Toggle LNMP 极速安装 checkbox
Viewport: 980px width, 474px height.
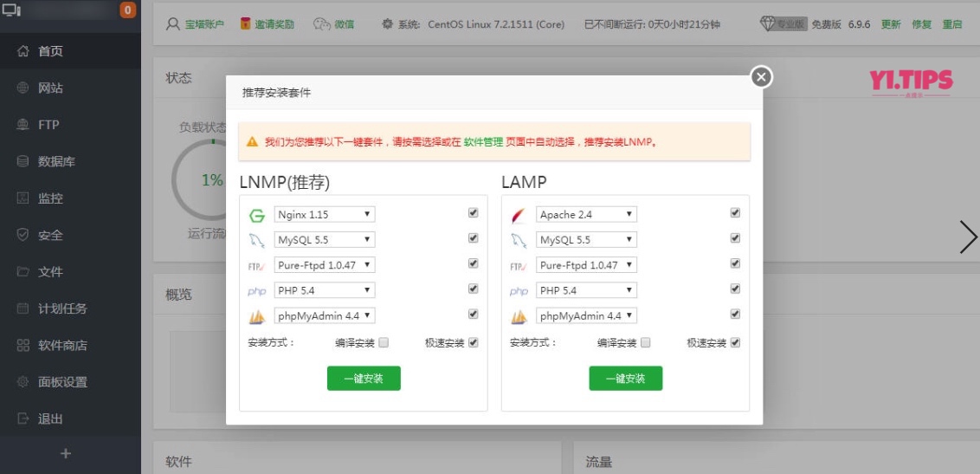pos(474,342)
